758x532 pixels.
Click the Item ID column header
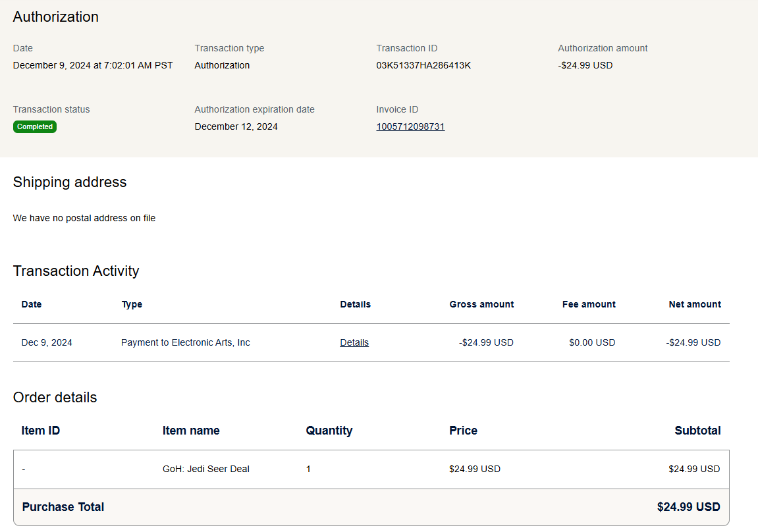click(x=41, y=431)
